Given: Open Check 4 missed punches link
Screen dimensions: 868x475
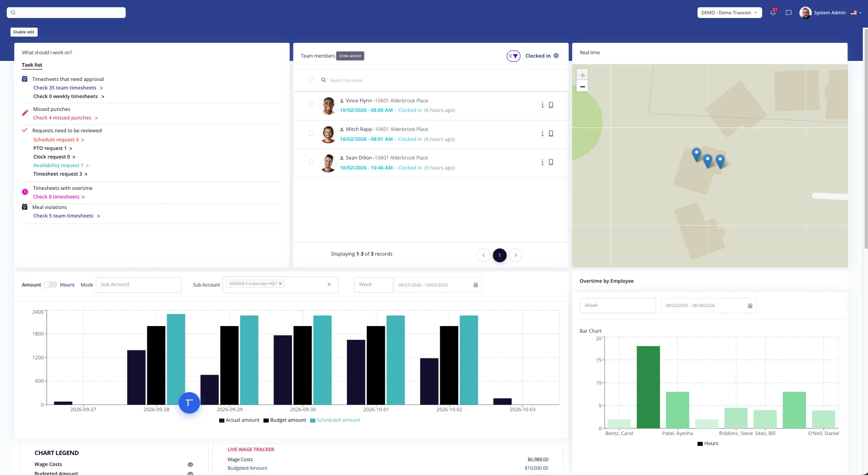Looking at the screenshot, I should pyautogui.click(x=65, y=118).
